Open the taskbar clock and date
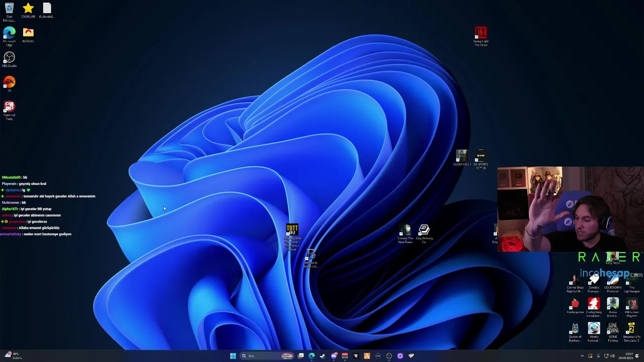644x362 pixels. pyautogui.click(x=626, y=356)
